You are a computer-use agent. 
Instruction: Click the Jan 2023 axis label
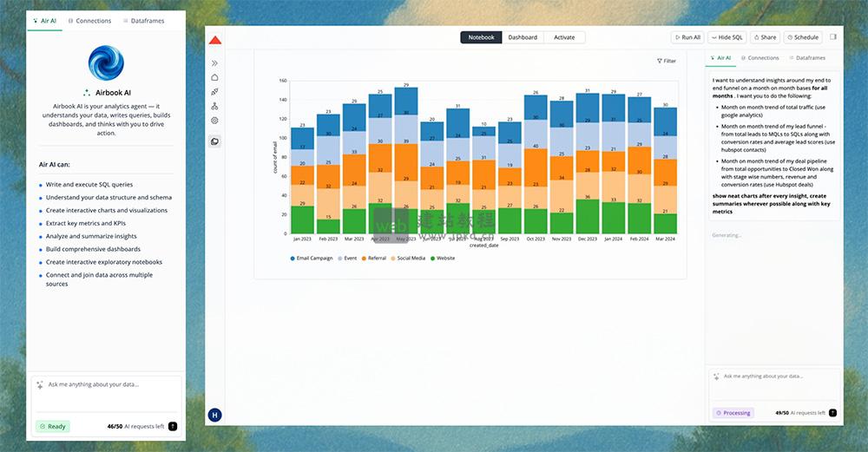click(302, 239)
